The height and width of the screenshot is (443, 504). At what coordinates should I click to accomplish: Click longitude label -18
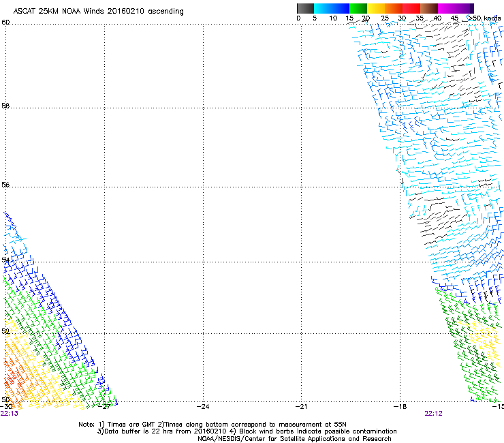click(400, 406)
